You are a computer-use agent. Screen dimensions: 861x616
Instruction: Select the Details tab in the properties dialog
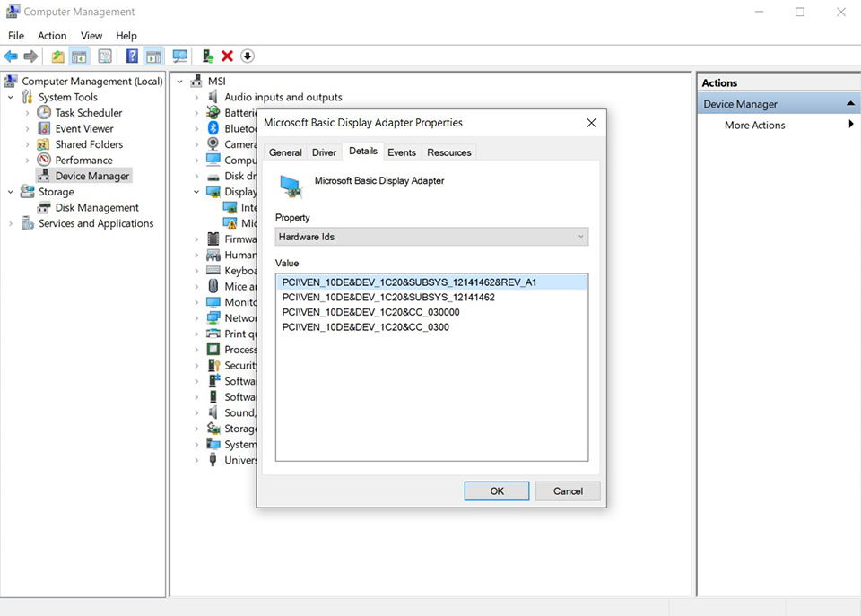(x=363, y=151)
